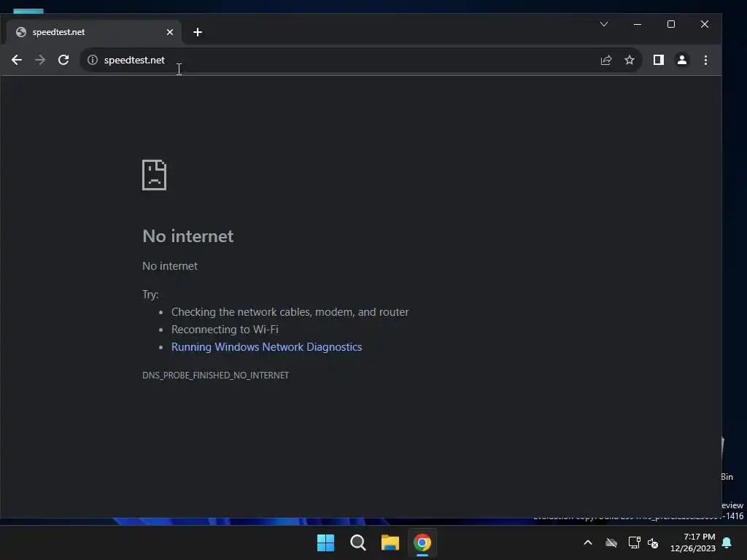This screenshot has width=747, height=560.
Task: Expand the tab search dropdown chevron
Action: [603, 24]
